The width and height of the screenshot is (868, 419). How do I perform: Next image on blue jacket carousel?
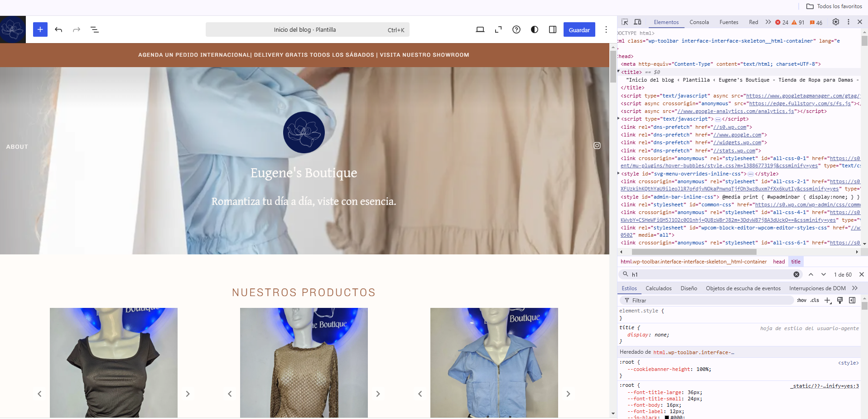tap(568, 394)
